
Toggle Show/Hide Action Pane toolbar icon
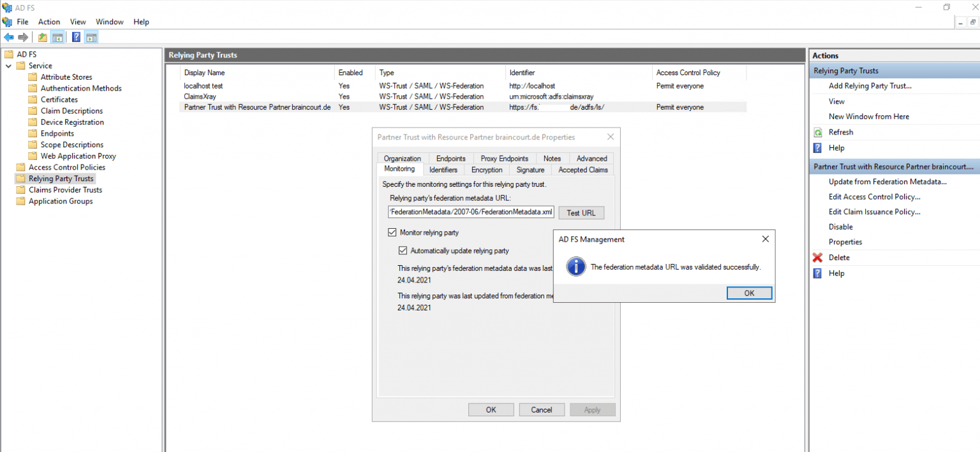[x=91, y=38]
